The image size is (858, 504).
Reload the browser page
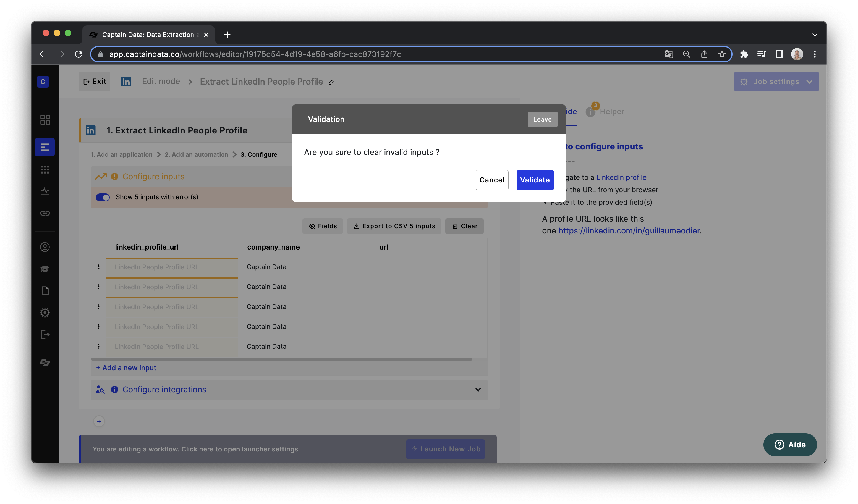78,54
